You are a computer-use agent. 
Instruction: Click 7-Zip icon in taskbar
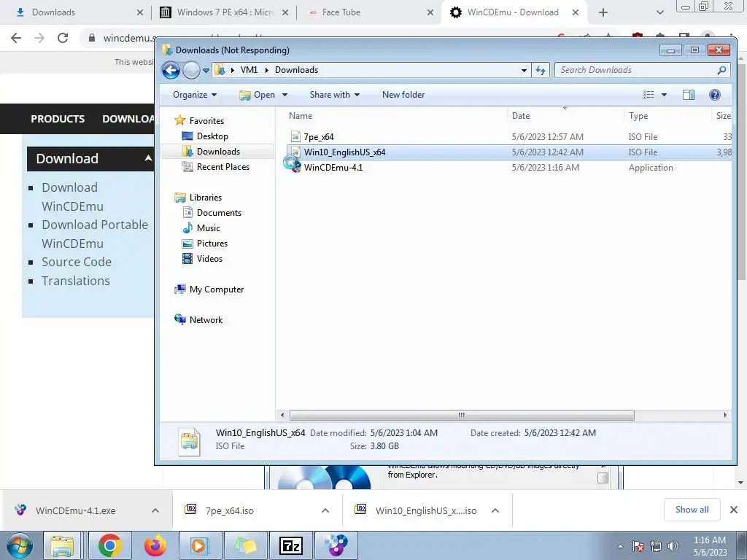(x=291, y=545)
